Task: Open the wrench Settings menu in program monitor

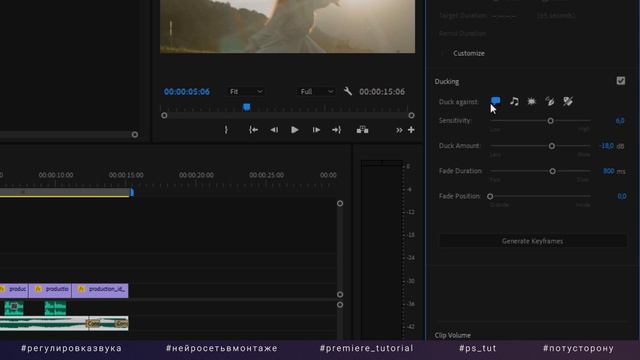Action: [348, 91]
